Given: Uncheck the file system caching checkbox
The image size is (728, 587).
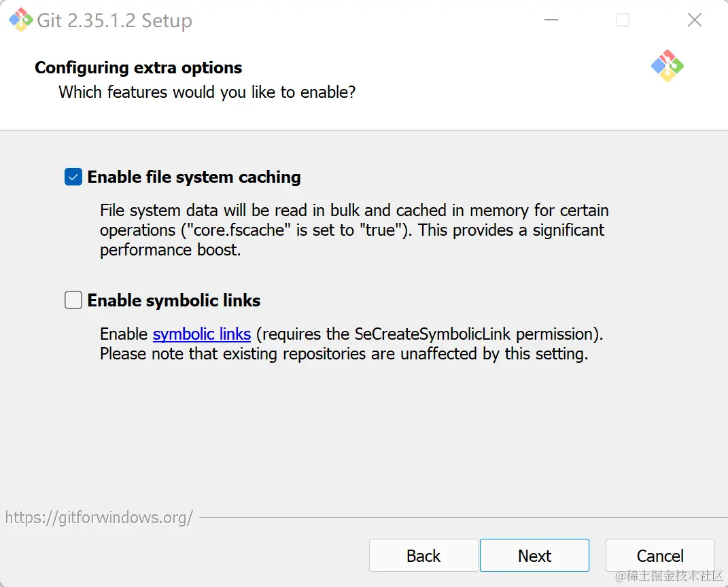Looking at the screenshot, I should pos(73,177).
